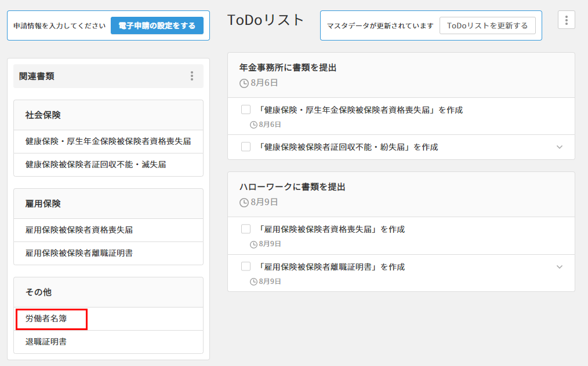Click clock icon under 雇用保険被保険者離職証明書 task
This screenshot has width=588, height=366.
click(253, 281)
